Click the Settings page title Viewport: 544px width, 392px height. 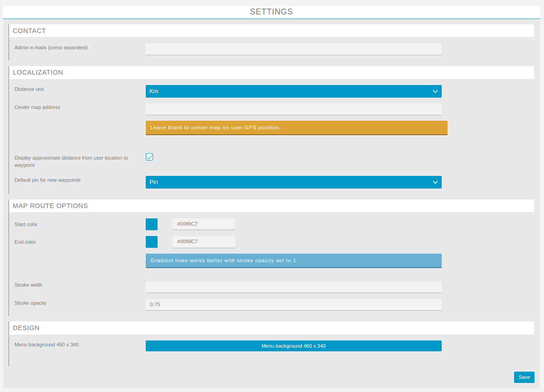click(x=272, y=12)
